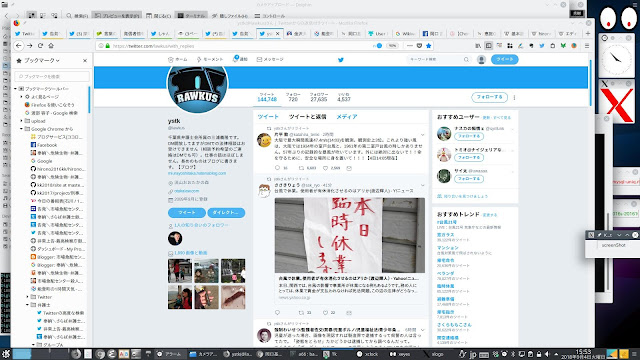This screenshot has width=640, height=360.
Task: Reload the page in Firefox
Action: 40,46
